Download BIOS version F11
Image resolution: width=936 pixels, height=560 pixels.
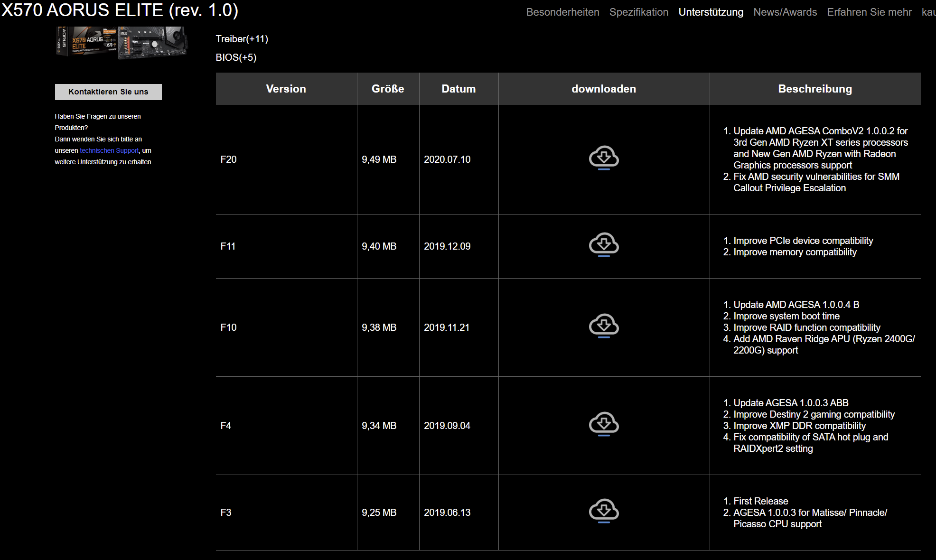click(x=603, y=245)
